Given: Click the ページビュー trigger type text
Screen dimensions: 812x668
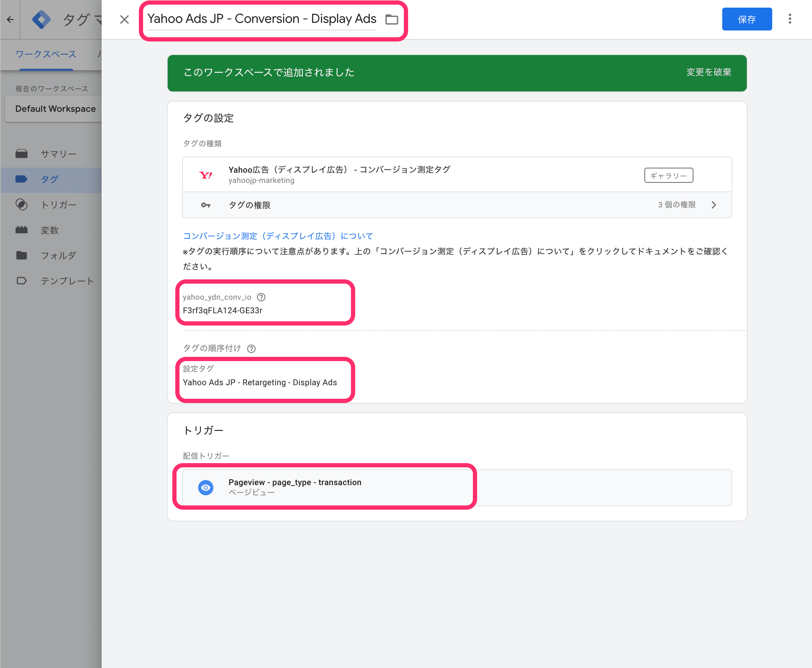Looking at the screenshot, I should 251,492.
